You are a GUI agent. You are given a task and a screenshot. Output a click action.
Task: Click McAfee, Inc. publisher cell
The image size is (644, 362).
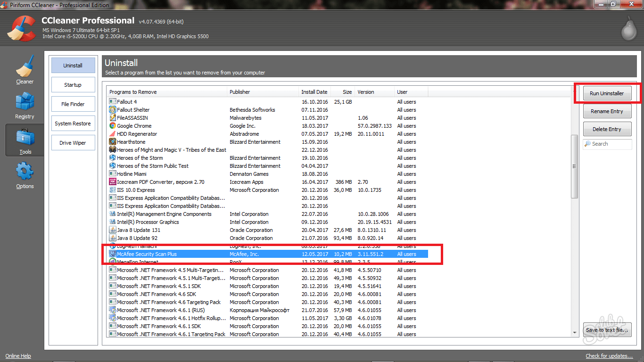244,254
